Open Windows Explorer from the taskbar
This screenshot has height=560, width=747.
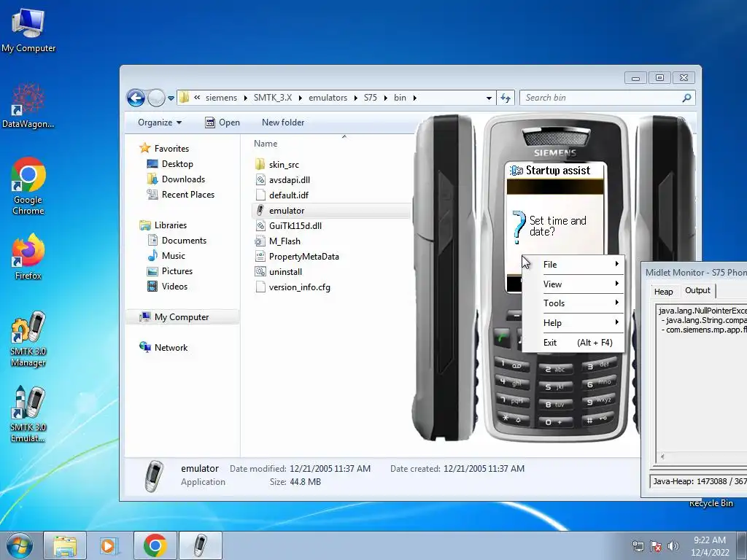click(65, 545)
